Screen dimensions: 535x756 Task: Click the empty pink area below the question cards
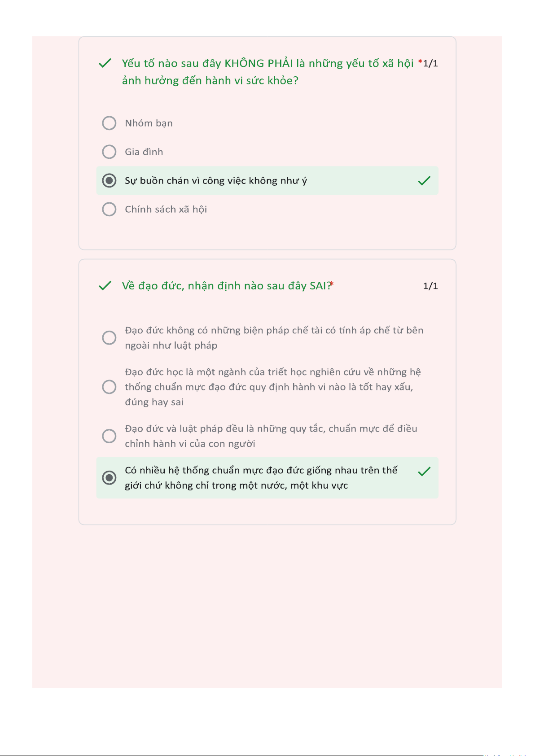point(267,606)
